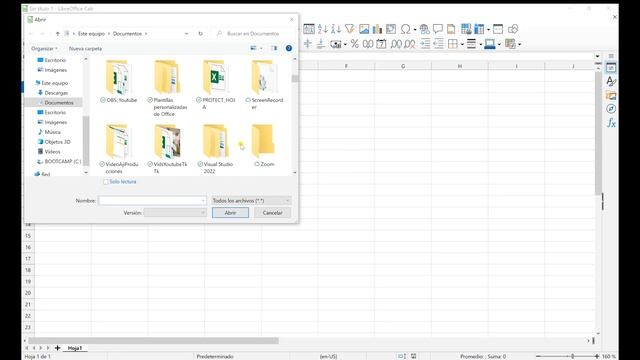Select Objetos 3D in navigation tree

(57, 142)
